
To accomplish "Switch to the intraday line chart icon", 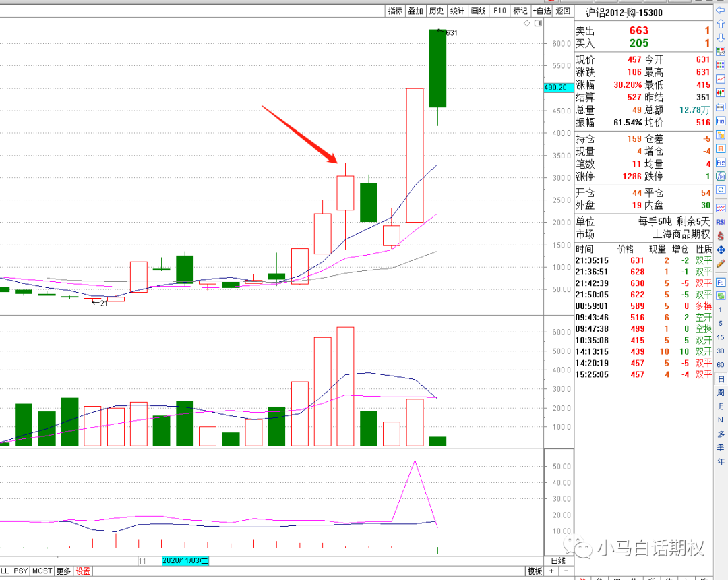I will click(x=721, y=79).
